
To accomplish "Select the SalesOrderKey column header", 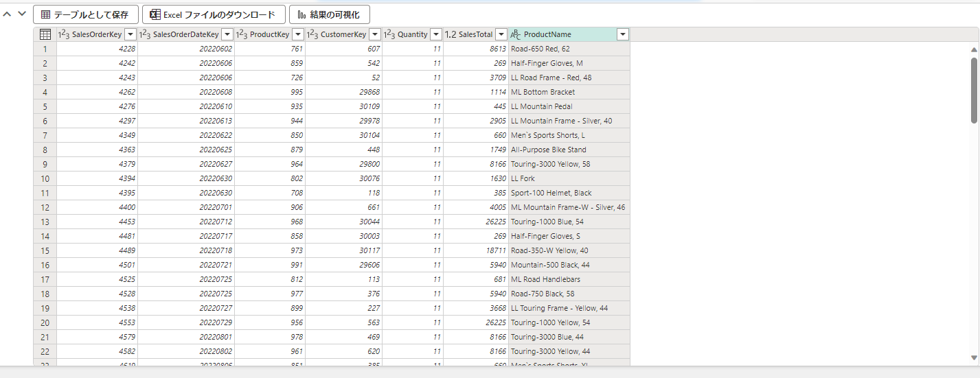I will 96,34.
